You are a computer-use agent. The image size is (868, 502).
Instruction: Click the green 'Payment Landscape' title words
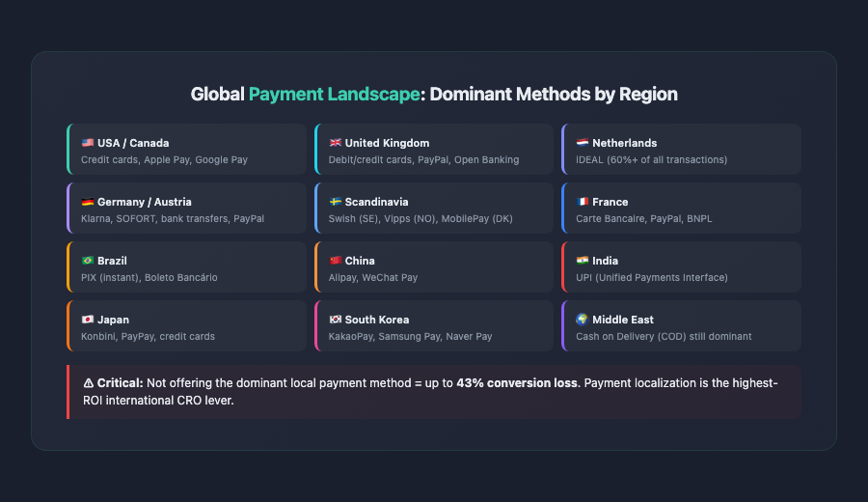[x=335, y=95]
